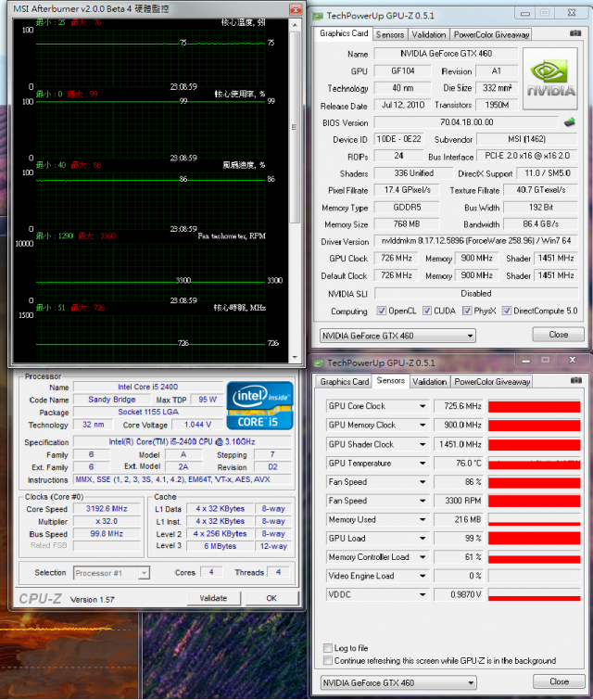The height and width of the screenshot is (700, 593).
Task: Click the GPU name field NVIDIA GeForce GTX 460
Action: 446,54
